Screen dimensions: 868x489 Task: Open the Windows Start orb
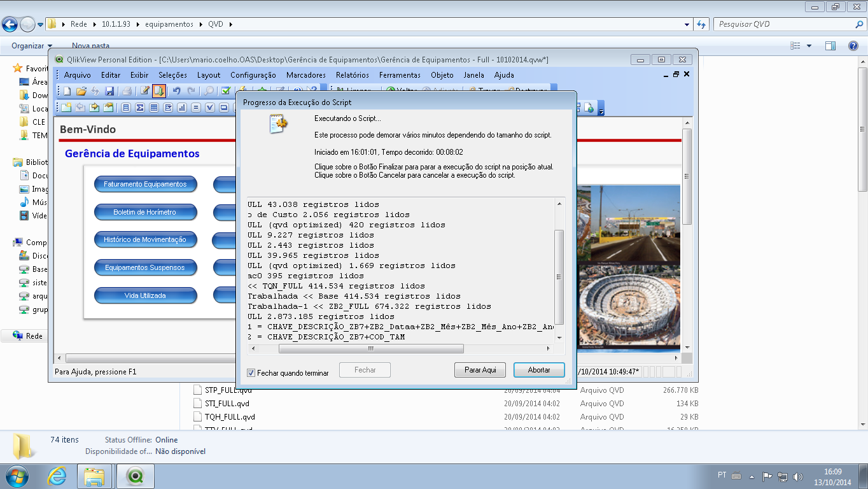(x=17, y=476)
